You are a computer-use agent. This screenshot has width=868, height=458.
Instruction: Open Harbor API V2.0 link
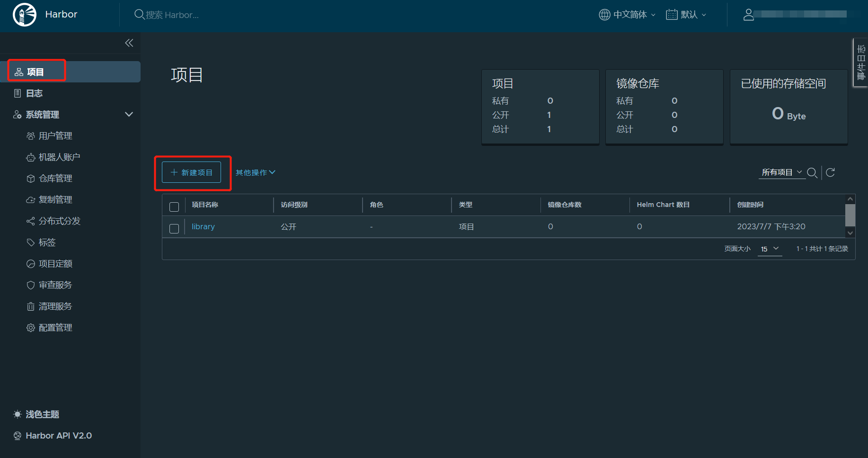point(59,436)
